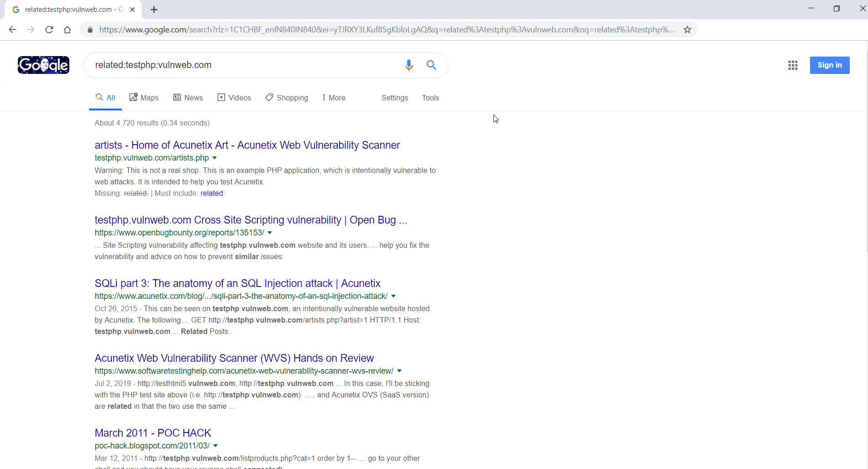This screenshot has width=868, height=469.
Task: Select the All results tab
Action: (x=105, y=98)
